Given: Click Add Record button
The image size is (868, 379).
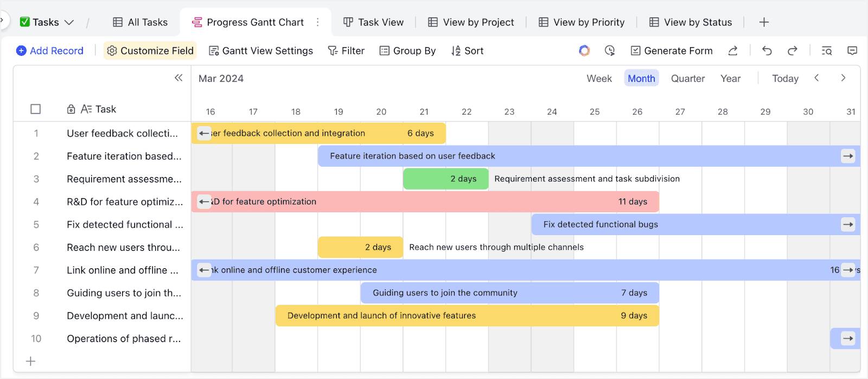Looking at the screenshot, I should (50, 50).
